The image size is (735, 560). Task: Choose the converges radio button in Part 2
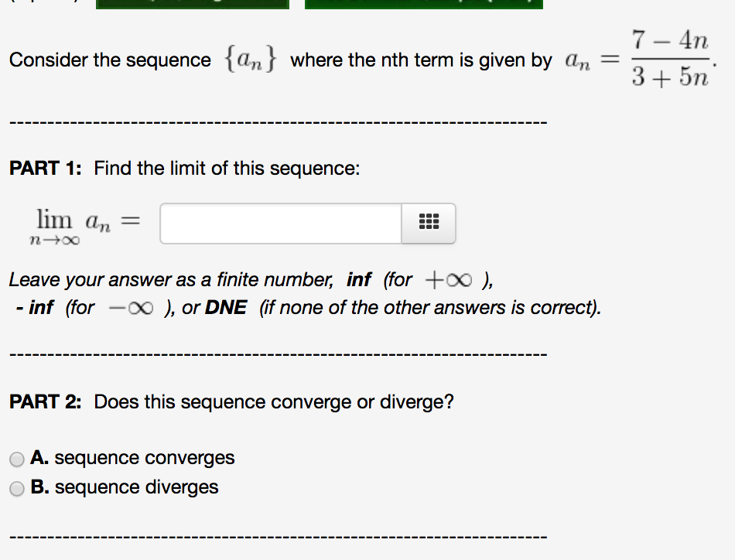pyautogui.click(x=16, y=459)
